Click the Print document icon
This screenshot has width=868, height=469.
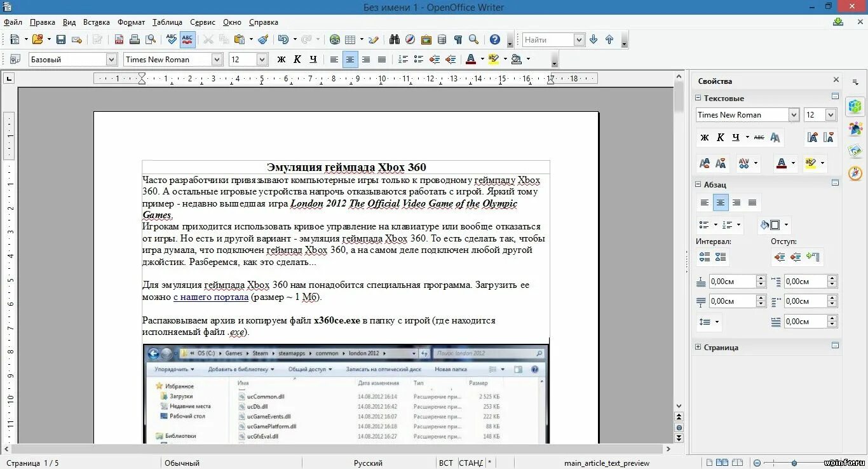[x=135, y=39]
